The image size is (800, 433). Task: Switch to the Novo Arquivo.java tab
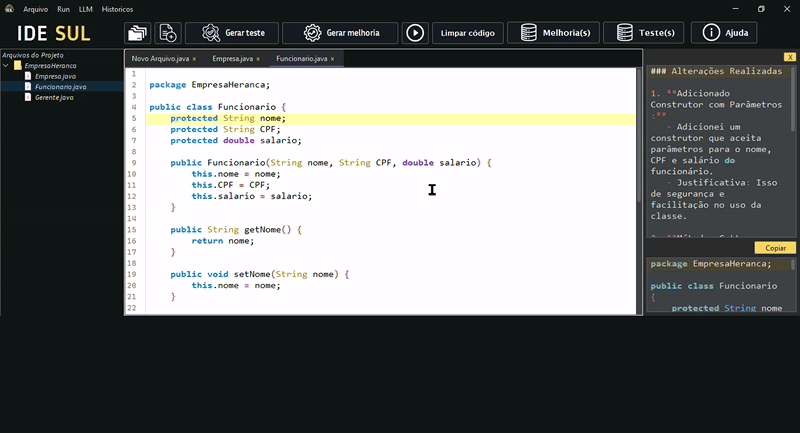click(160, 59)
